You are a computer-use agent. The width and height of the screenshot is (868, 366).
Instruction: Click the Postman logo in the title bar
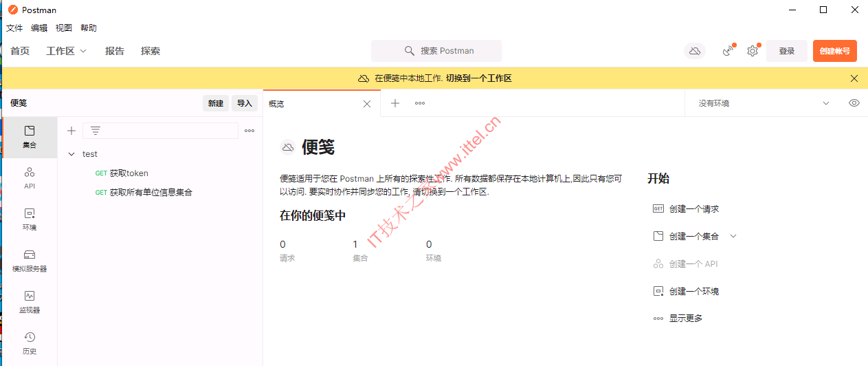(x=12, y=10)
